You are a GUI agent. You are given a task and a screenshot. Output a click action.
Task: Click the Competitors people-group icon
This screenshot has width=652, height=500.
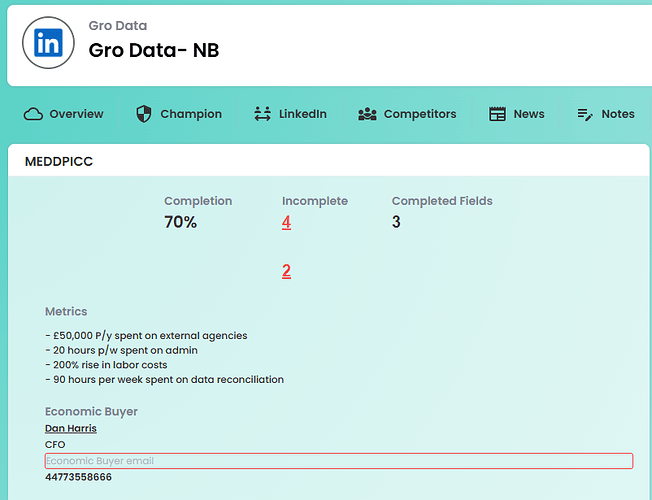click(x=367, y=114)
